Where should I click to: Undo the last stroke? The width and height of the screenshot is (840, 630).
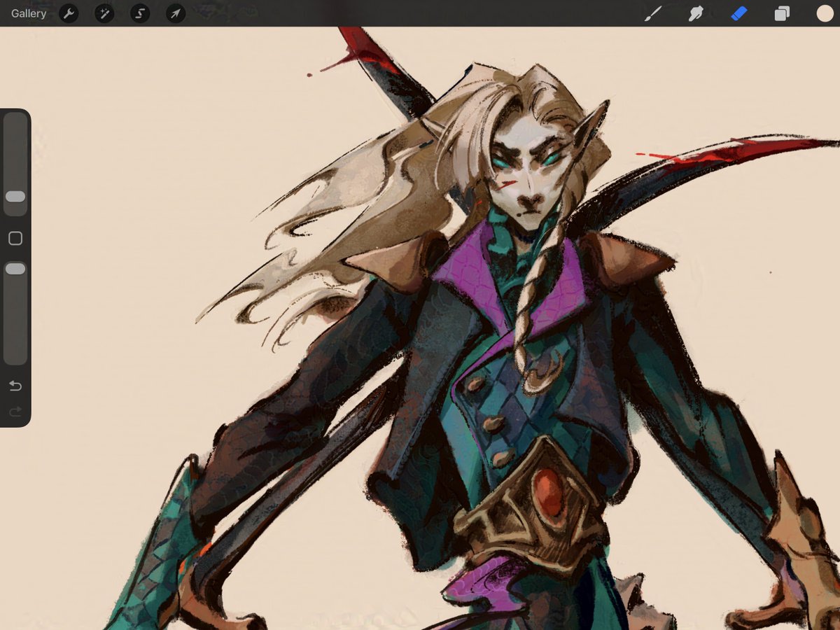15,386
